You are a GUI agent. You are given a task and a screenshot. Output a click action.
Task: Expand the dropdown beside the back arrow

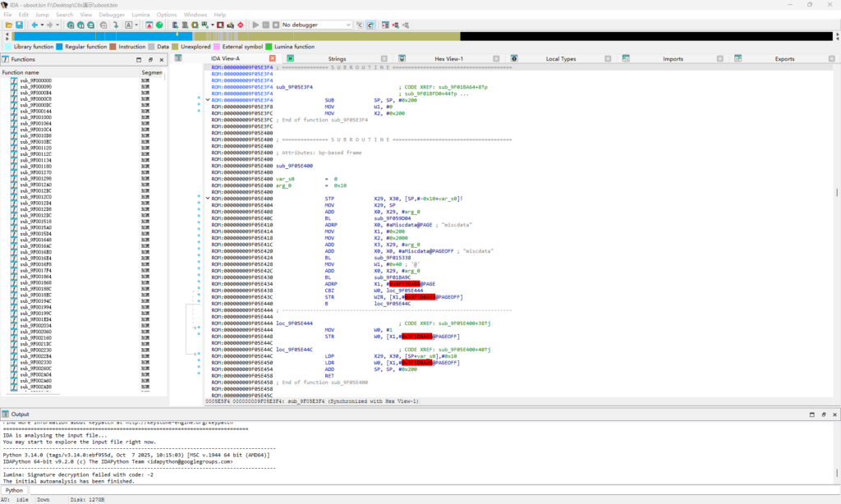click(x=42, y=25)
